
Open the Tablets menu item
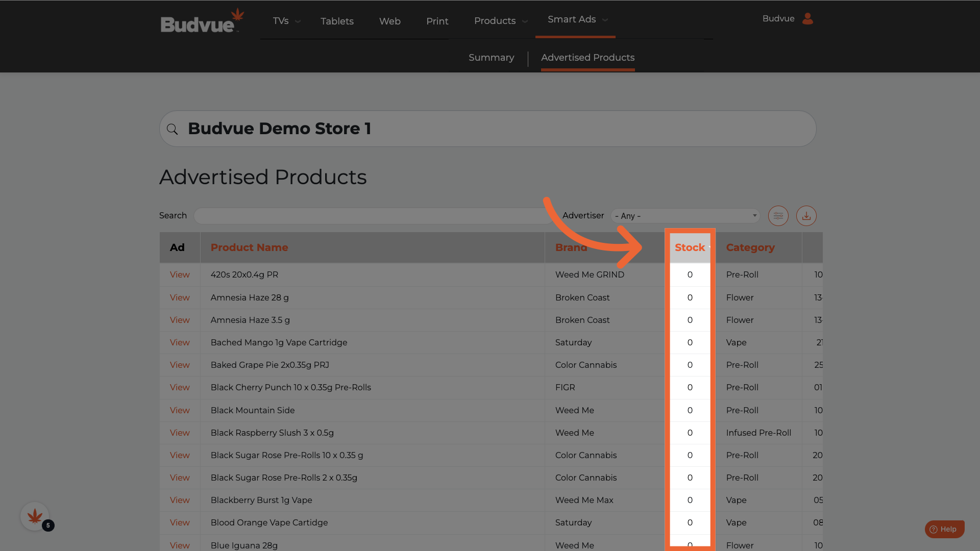click(337, 21)
